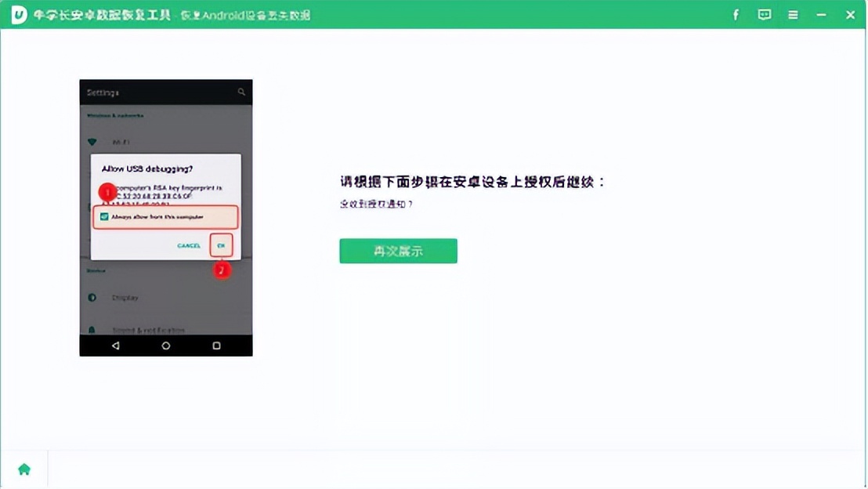Tap the phone's square recents icon
Viewport: 868px width, 489px height.
(x=216, y=346)
